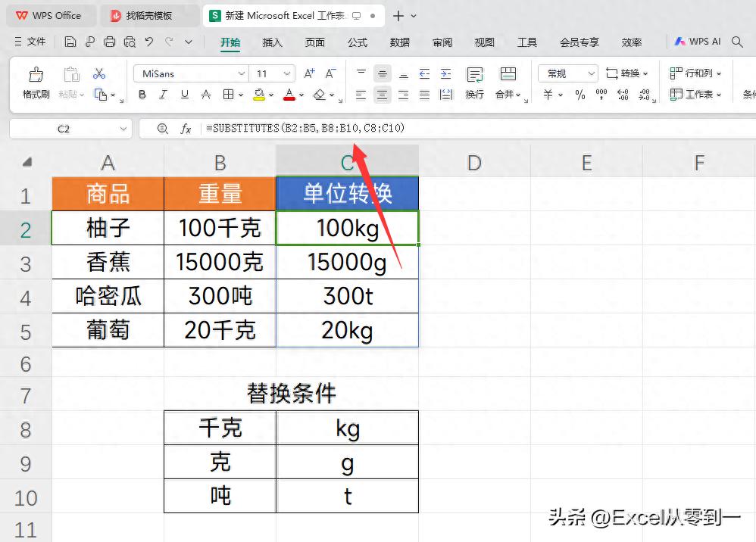
Task: Click the Save icon in quick access bar
Action: [70, 42]
